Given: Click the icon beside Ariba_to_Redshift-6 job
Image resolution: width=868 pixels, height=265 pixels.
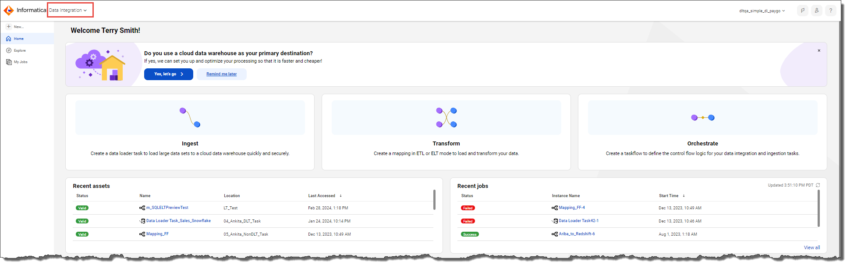Looking at the screenshot, I should [555, 234].
